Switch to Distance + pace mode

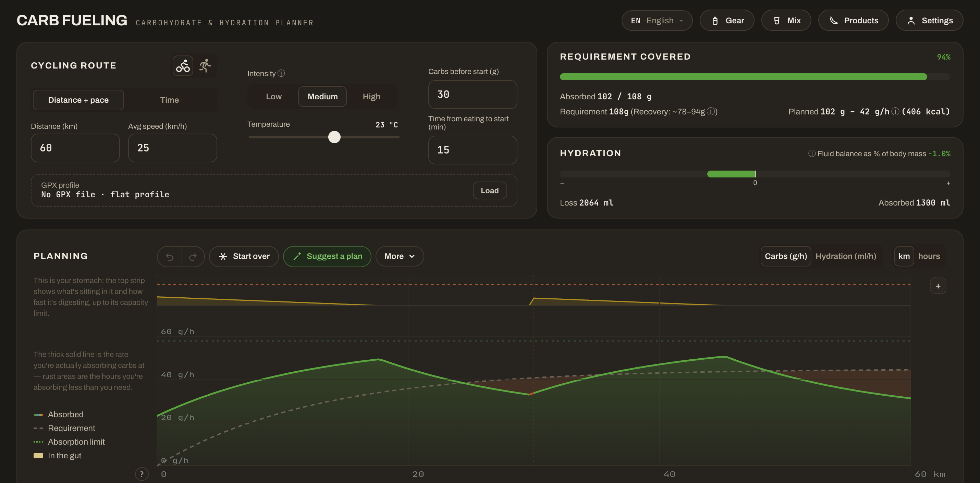coord(78,100)
